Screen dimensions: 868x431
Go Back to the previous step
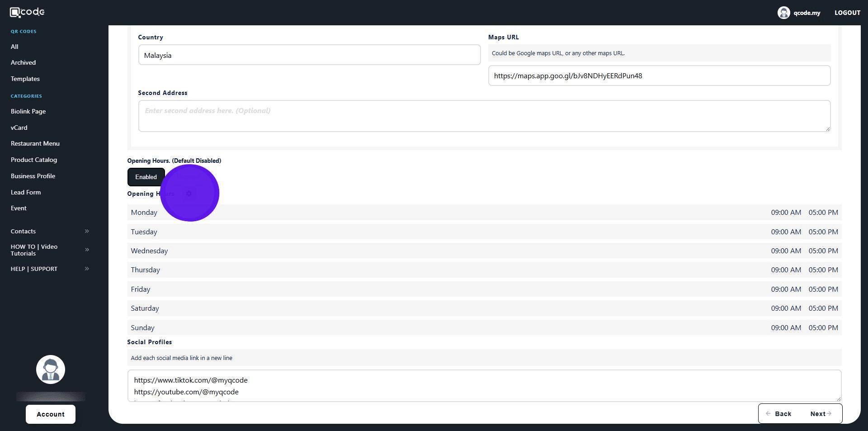pos(778,414)
